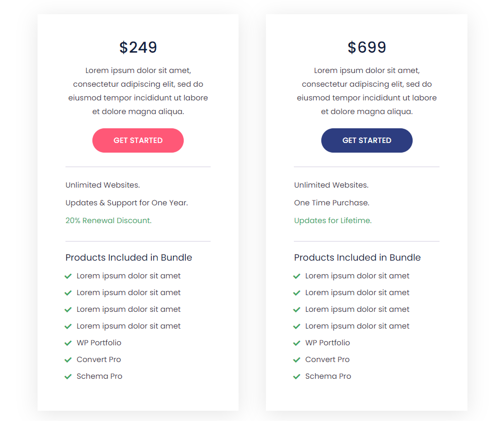Click checkmark beside Convert Pro in $699 plan

click(x=297, y=360)
